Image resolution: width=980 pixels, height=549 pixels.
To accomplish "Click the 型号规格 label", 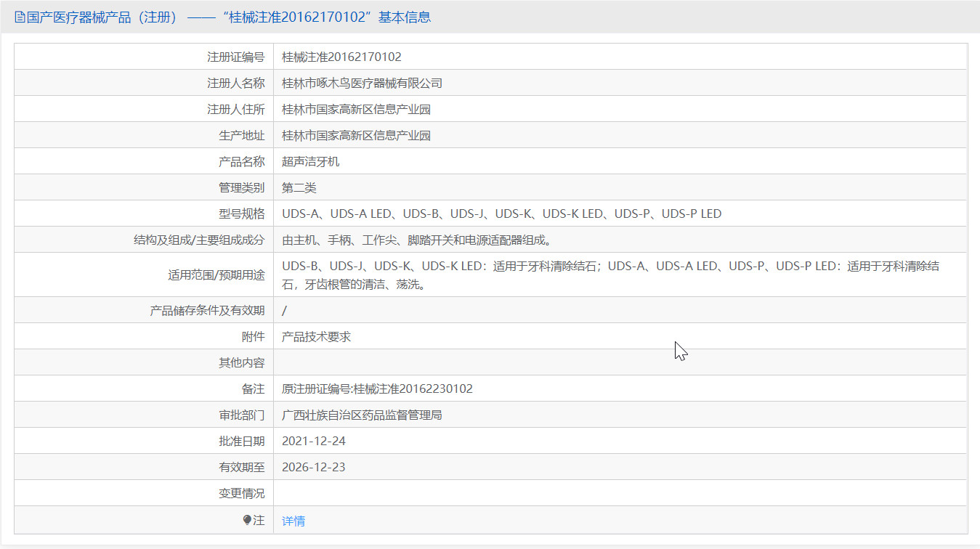I will [x=241, y=213].
